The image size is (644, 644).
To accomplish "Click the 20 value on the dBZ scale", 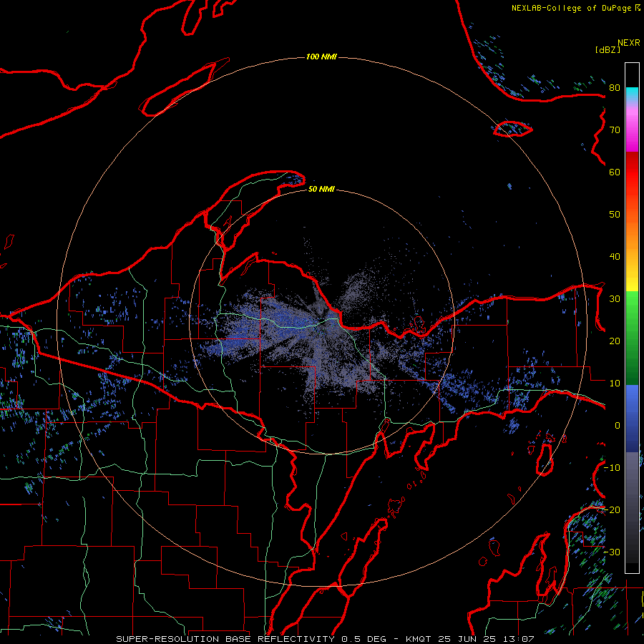I will coord(615,341).
